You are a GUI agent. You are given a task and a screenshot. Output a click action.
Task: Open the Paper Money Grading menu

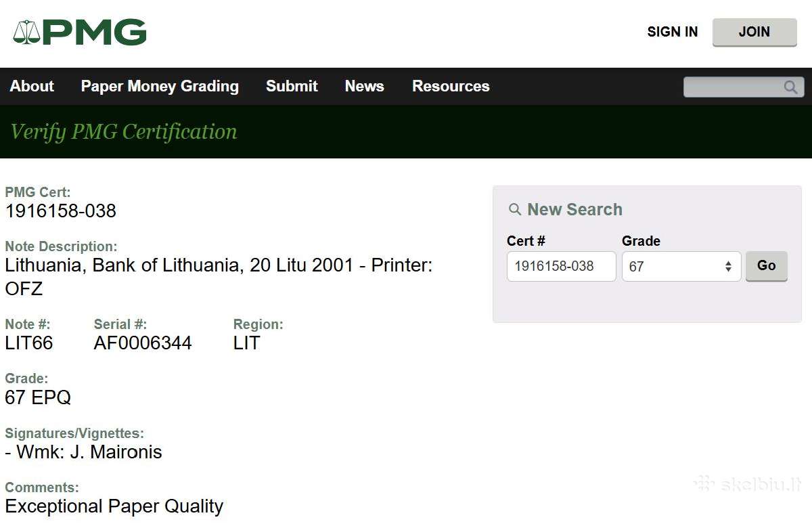click(160, 86)
